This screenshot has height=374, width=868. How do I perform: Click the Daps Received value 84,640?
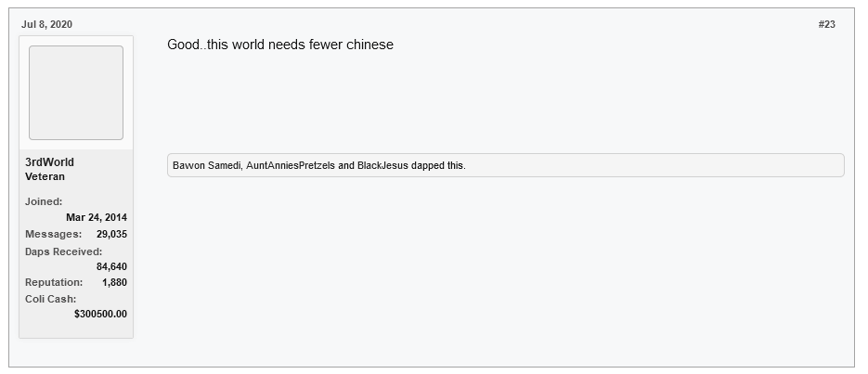(x=111, y=266)
